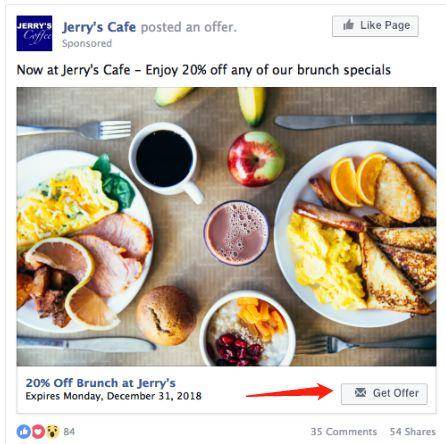Click the coffee cup in the photo

point(166,161)
